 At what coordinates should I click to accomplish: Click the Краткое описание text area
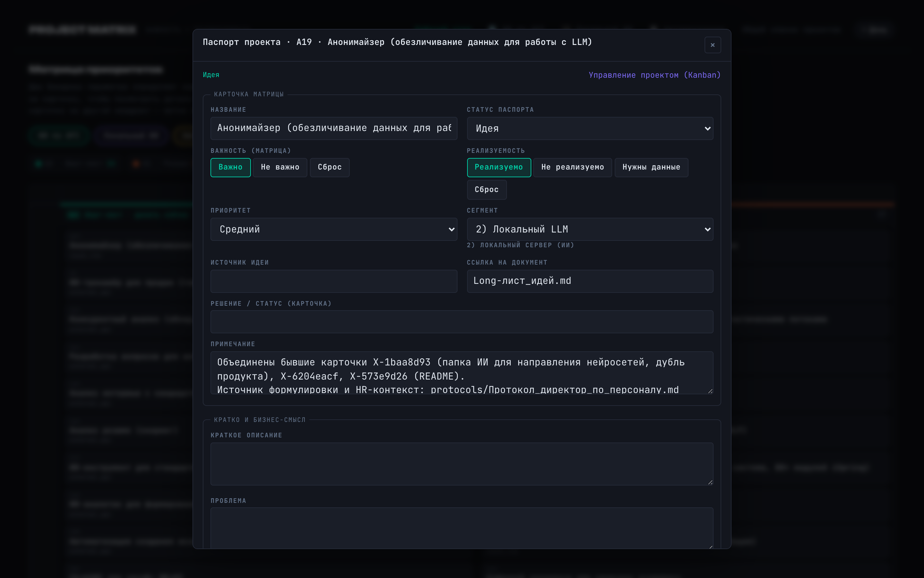pos(462,464)
